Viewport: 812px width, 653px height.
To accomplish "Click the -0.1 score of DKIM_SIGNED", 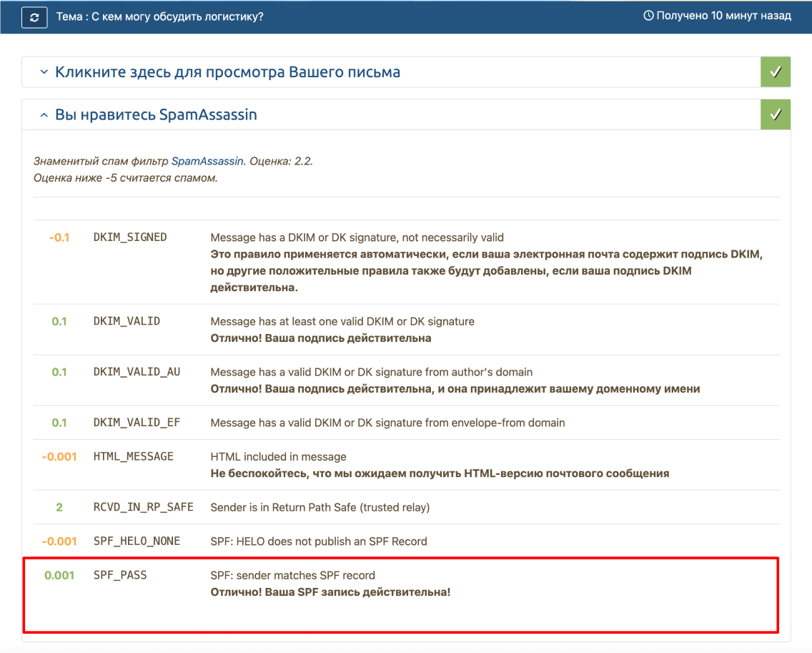I will (59, 237).
